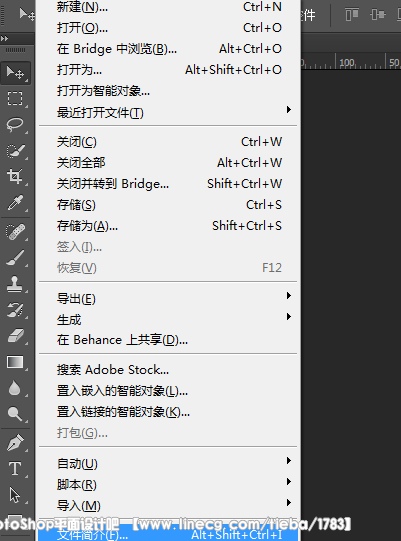The width and height of the screenshot is (401, 541).
Task: Activate the Crop tool
Action: click(x=15, y=177)
